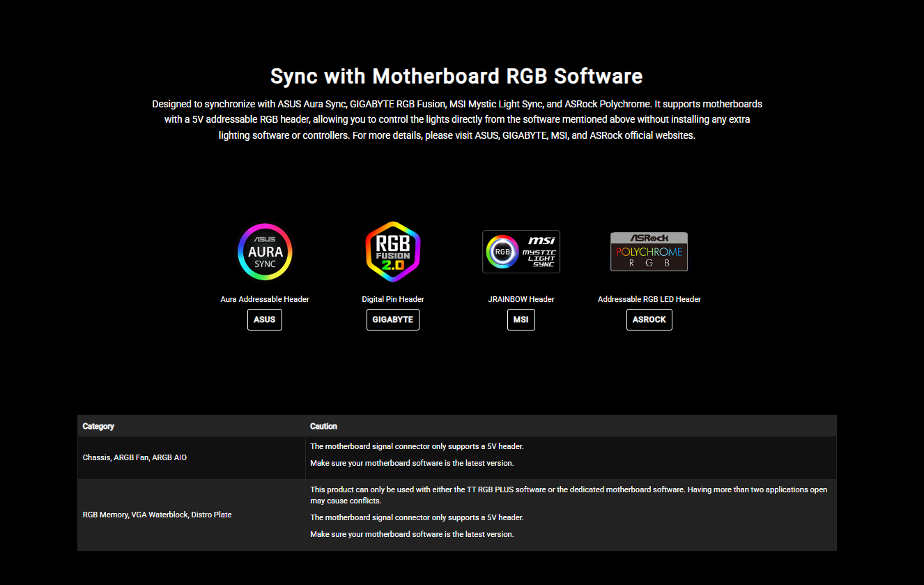Image resolution: width=924 pixels, height=585 pixels.
Task: Click the 5V header caution in Chassis row
Action: 417,446
